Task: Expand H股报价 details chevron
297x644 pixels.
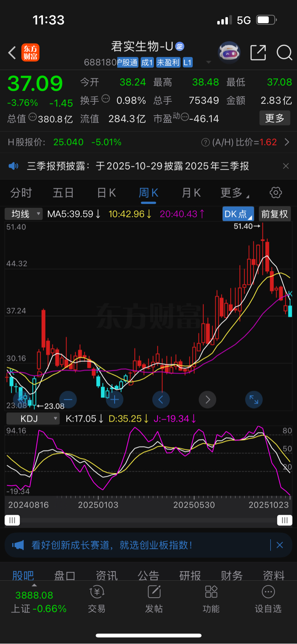Action: 287,142
